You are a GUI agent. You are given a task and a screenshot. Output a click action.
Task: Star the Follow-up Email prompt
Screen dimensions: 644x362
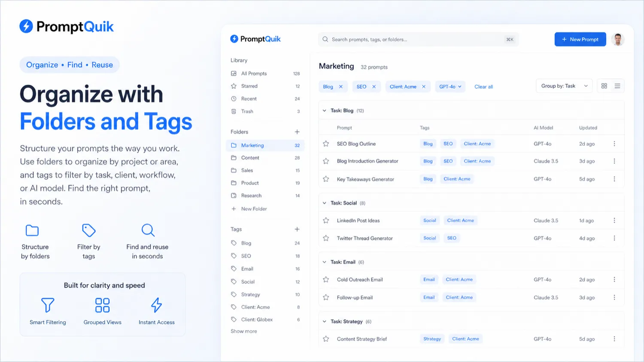click(326, 297)
